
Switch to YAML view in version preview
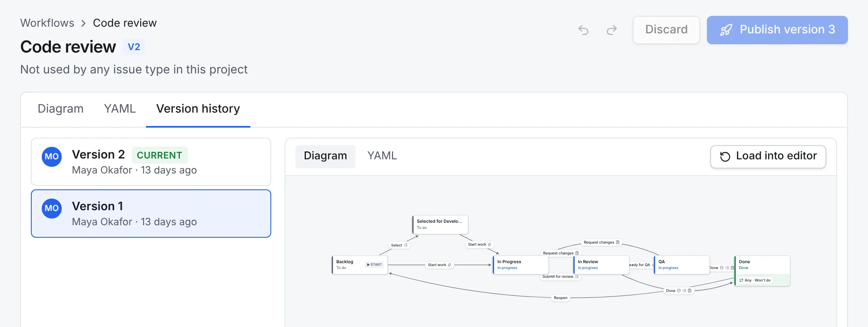click(x=382, y=156)
